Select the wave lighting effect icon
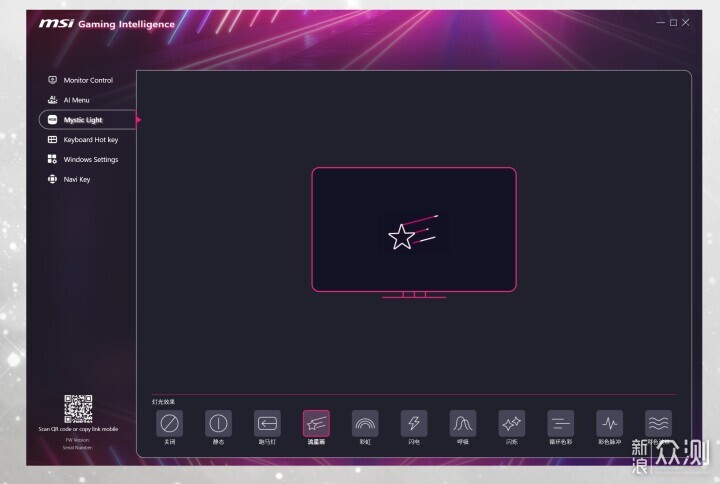 pyautogui.click(x=658, y=423)
